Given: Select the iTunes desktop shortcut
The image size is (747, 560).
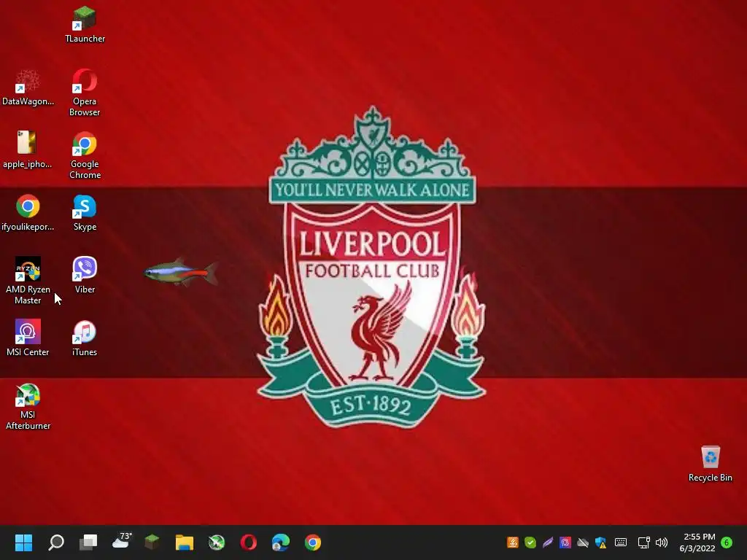Looking at the screenshot, I should pyautogui.click(x=85, y=338).
